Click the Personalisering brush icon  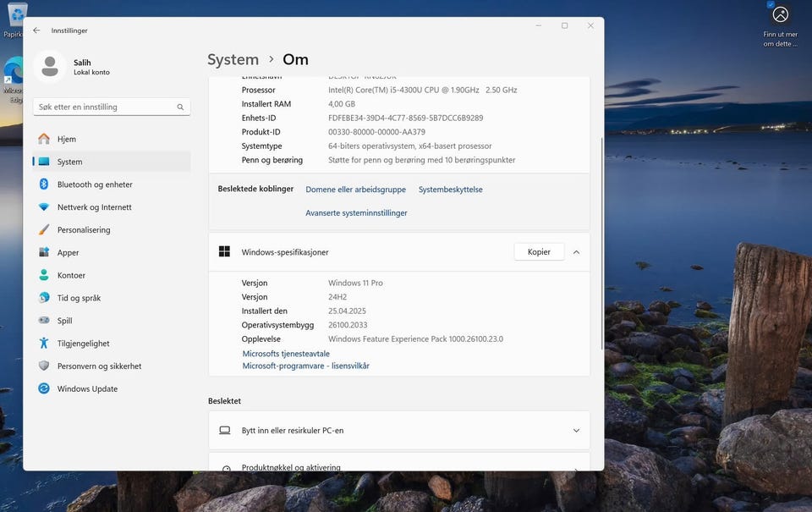pyautogui.click(x=44, y=230)
